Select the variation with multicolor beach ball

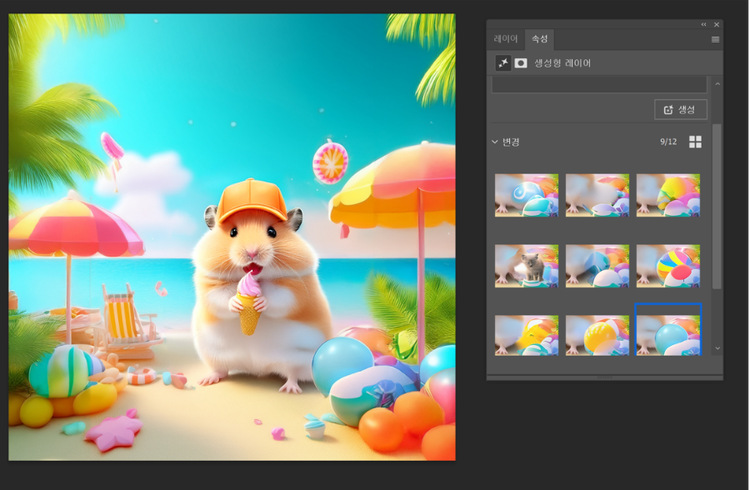click(x=668, y=266)
